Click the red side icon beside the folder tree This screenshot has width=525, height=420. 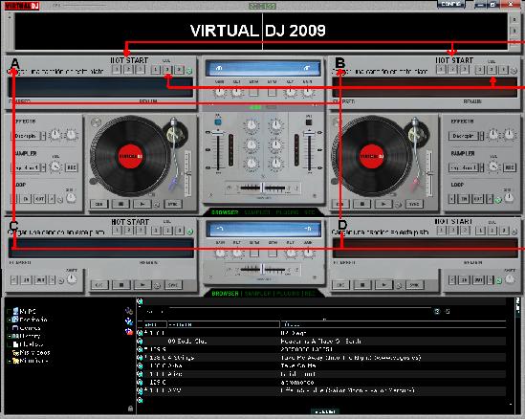(128, 332)
